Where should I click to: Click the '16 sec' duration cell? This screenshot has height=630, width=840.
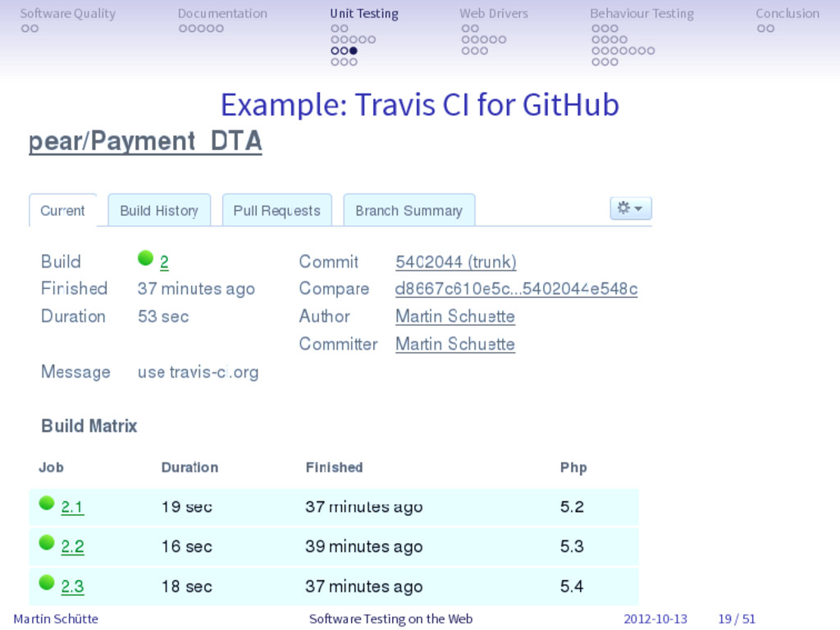[187, 546]
